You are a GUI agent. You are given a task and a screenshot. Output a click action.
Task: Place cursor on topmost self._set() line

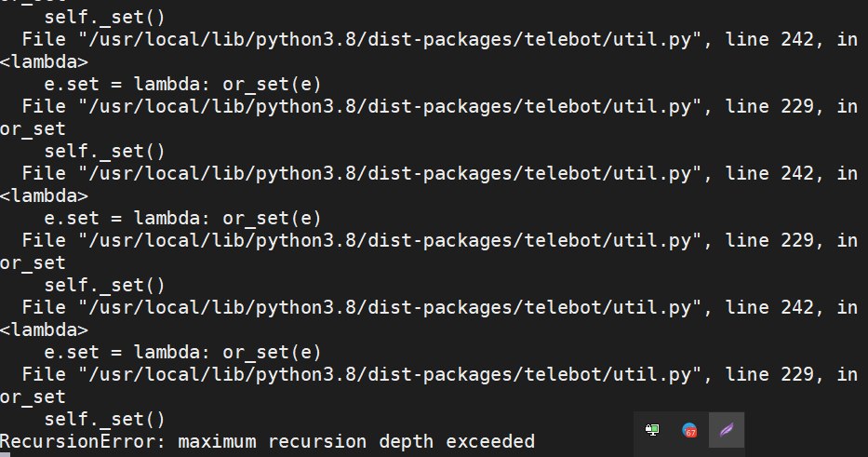point(104,17)
